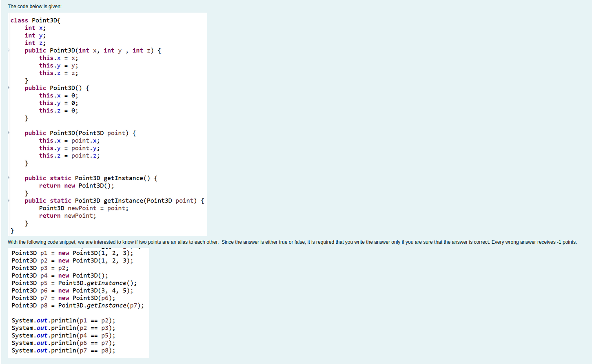Viewport: 592px width, 364px height.
Task: Click the println(p1 == p2) statement
Action: coord(63,320)
